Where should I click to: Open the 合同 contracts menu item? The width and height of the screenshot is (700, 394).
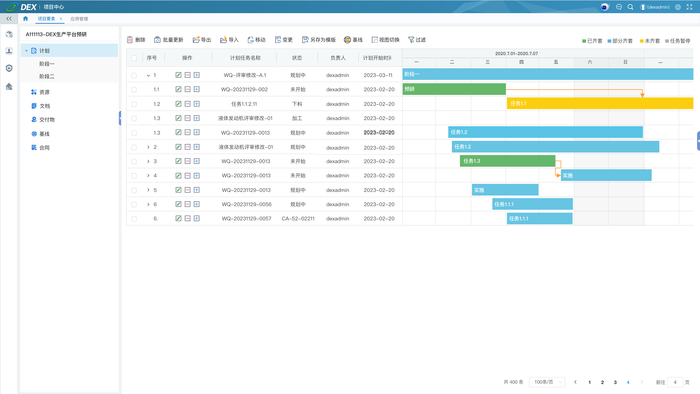pos(40,147)
